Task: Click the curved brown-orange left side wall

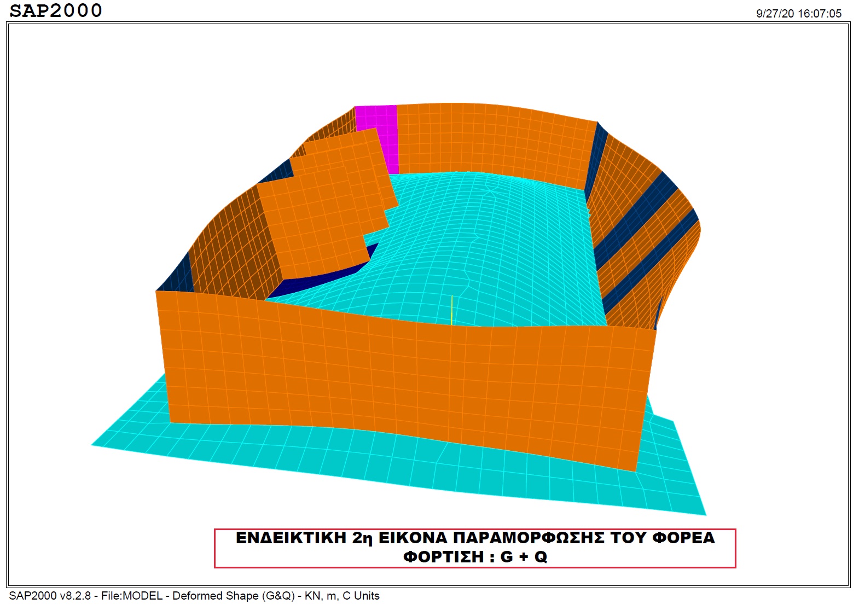Action: click(x=224, y=246)
